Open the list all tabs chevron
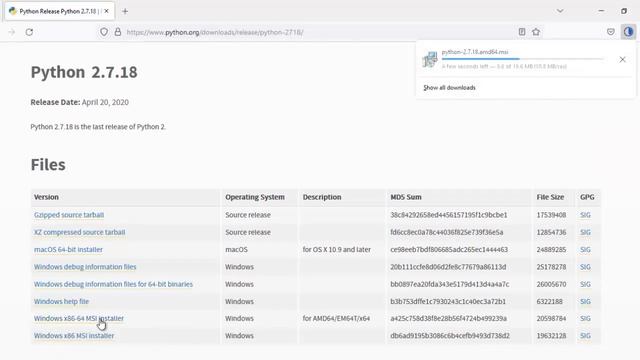The width and height of the screenshot is (640, 360). point(560,11)
